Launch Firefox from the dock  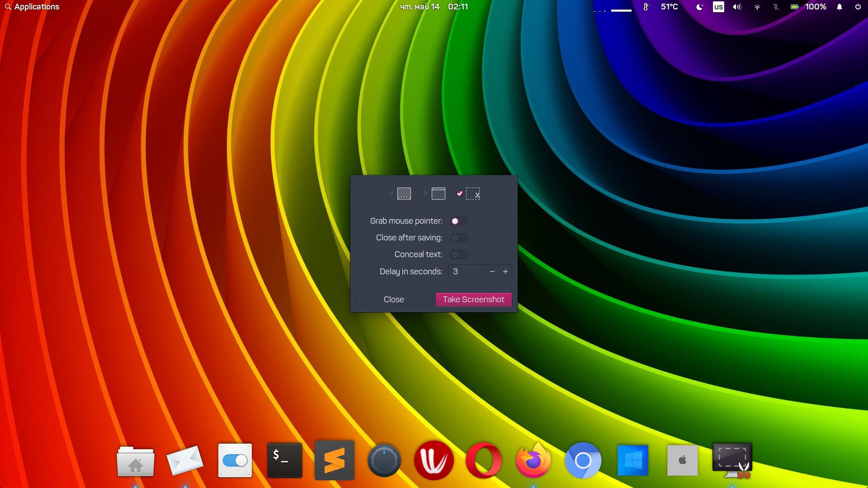tap(533, 460)
